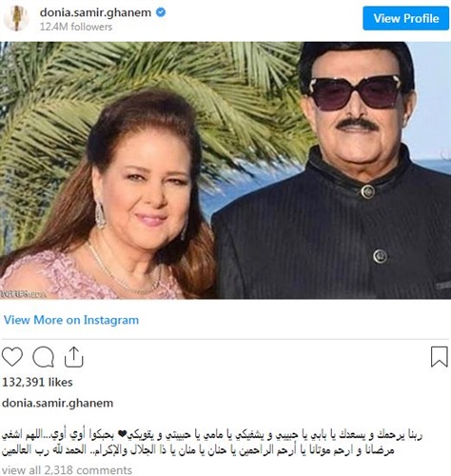This screenshot has width=451, height=476.
Task: Save the post with the bookmark icon
Action: pyautogui.click(x=440, y=357)
